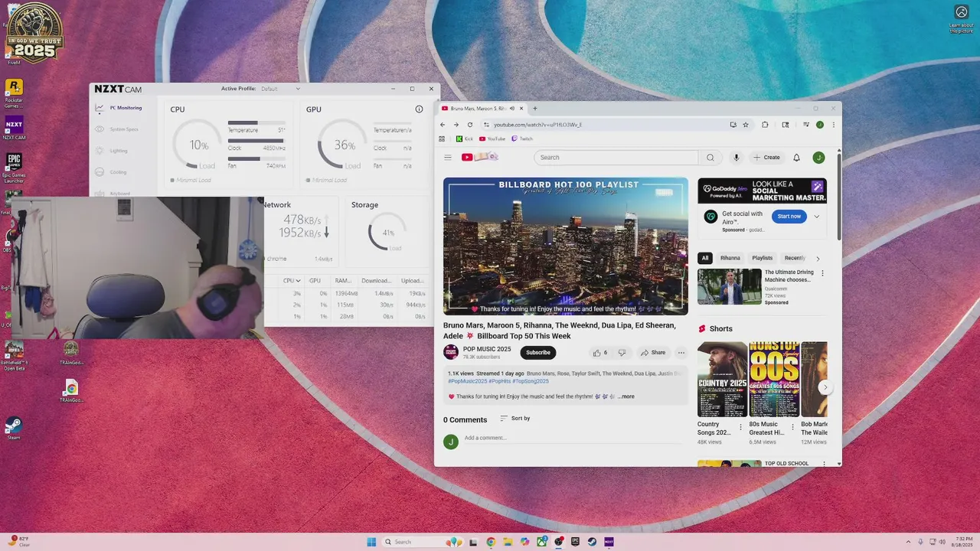
Task: Open the POP MUSIC 2025 channel name
Action: pos(487,349)
